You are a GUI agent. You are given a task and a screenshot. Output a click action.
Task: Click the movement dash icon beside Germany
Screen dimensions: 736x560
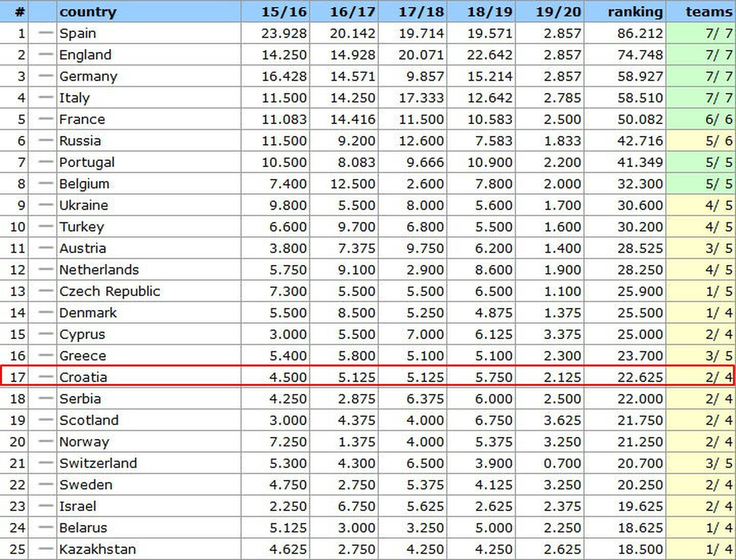45,76
